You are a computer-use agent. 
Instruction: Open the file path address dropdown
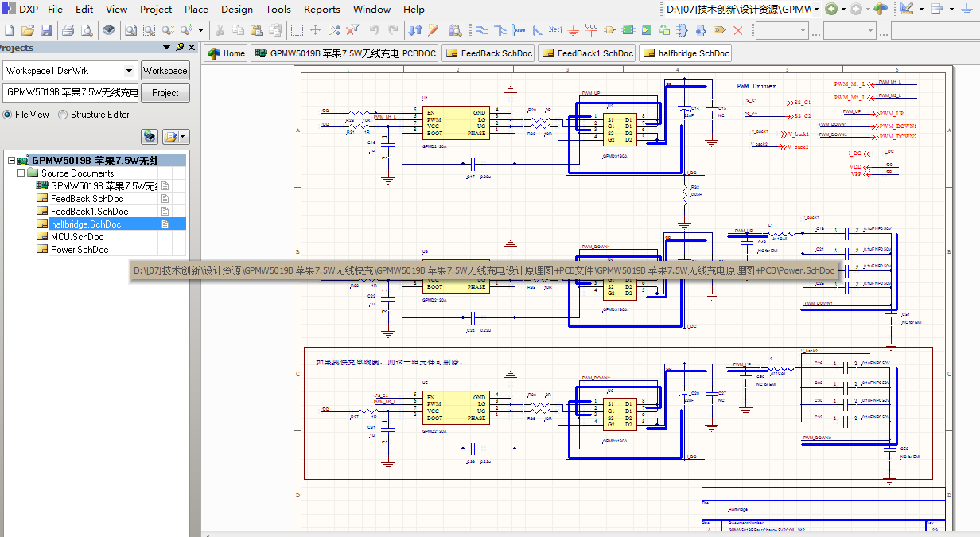(815, 10)
